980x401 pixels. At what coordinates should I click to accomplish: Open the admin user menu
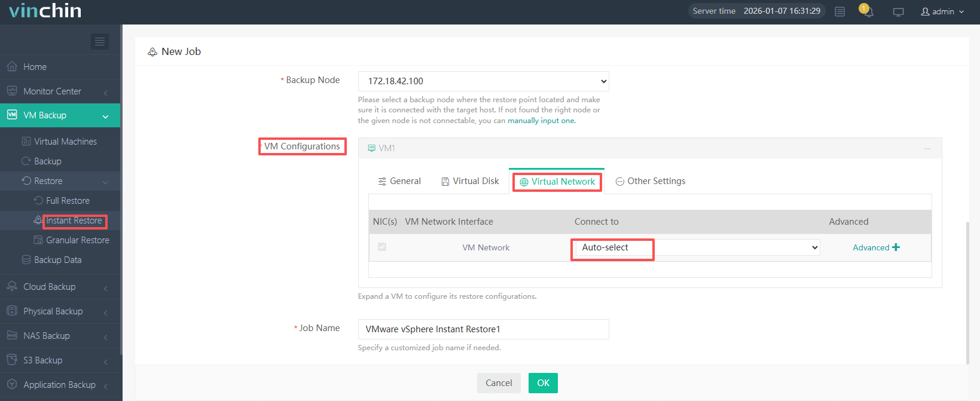(x=942, y=11)
